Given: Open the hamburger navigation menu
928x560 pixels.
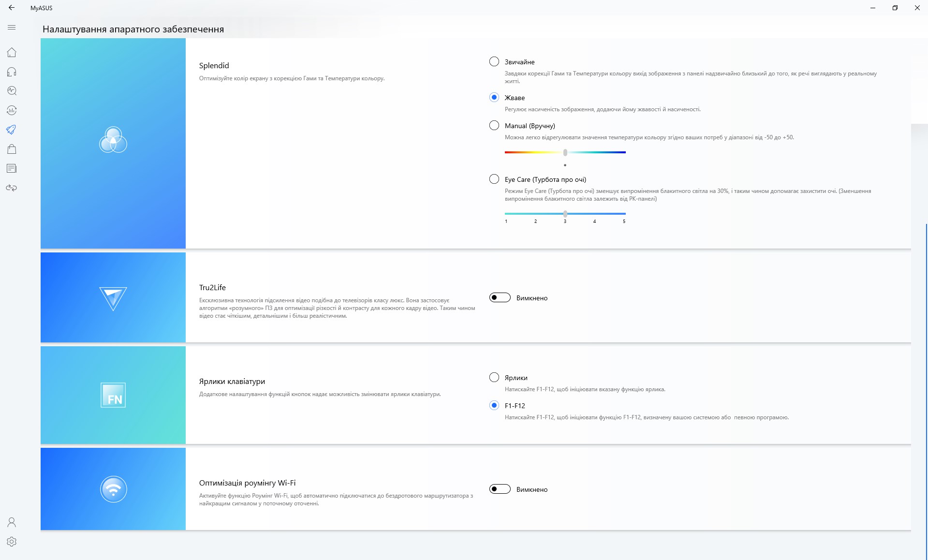Looking at the screenshot, I should click(x=12, y=28).
